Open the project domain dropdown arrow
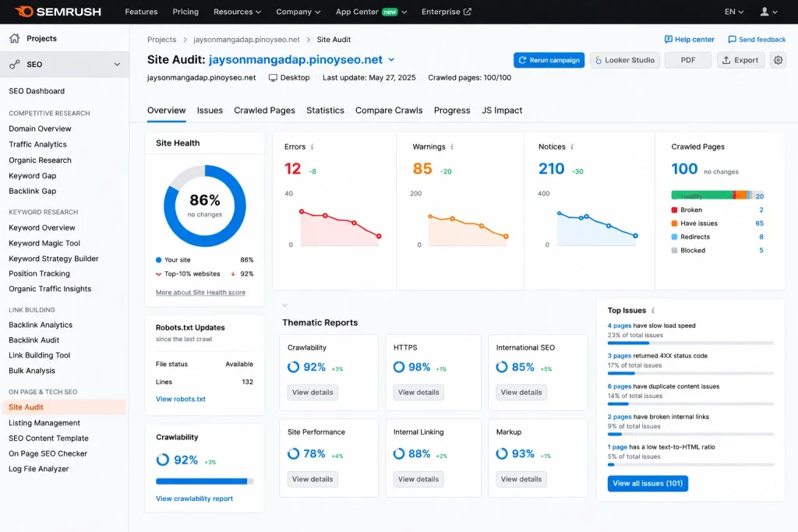The height and width of the screenshot is (532, 798). point(391,59)
